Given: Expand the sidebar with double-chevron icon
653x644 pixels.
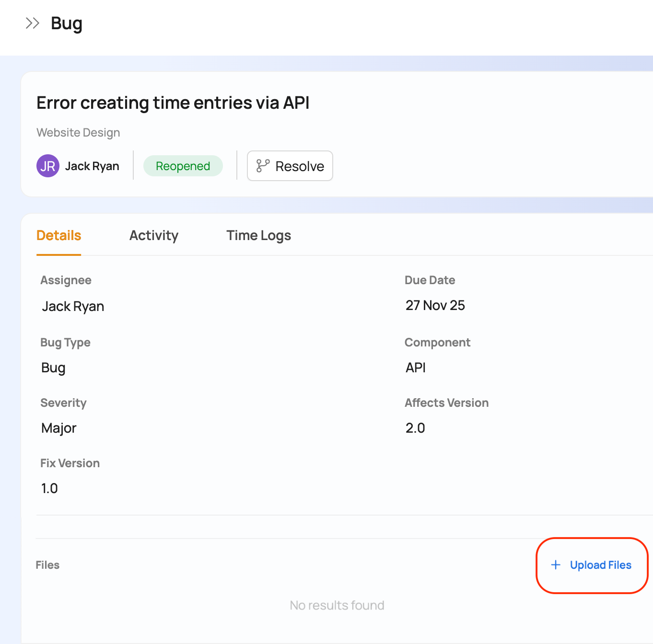Looking at the screenshot, I should (32, 23).
